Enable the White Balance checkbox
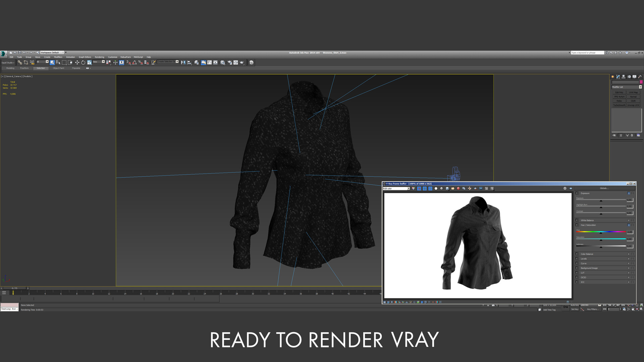Image resolution: width=644 pixels, height=362 pixels. [x=577, y=220]
